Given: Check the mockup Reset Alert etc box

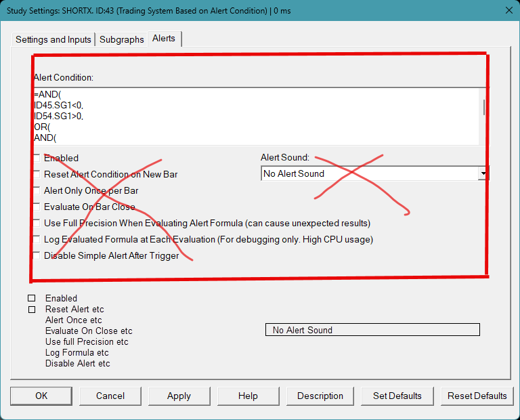Looking at the screenshot, I should pyautogui.click(x=32, y=310).
